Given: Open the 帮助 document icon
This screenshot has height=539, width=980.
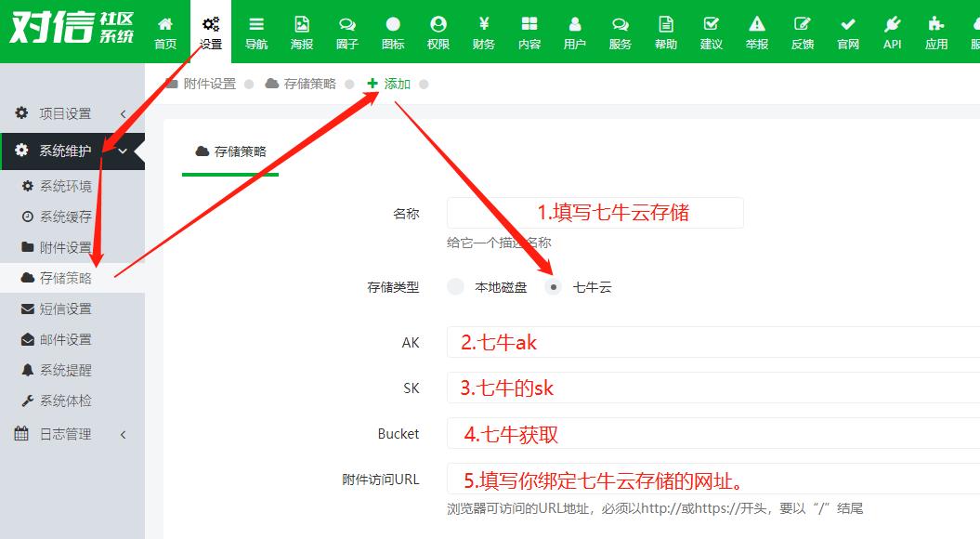Looking at the screenshot, I should (x=666, y=24).
